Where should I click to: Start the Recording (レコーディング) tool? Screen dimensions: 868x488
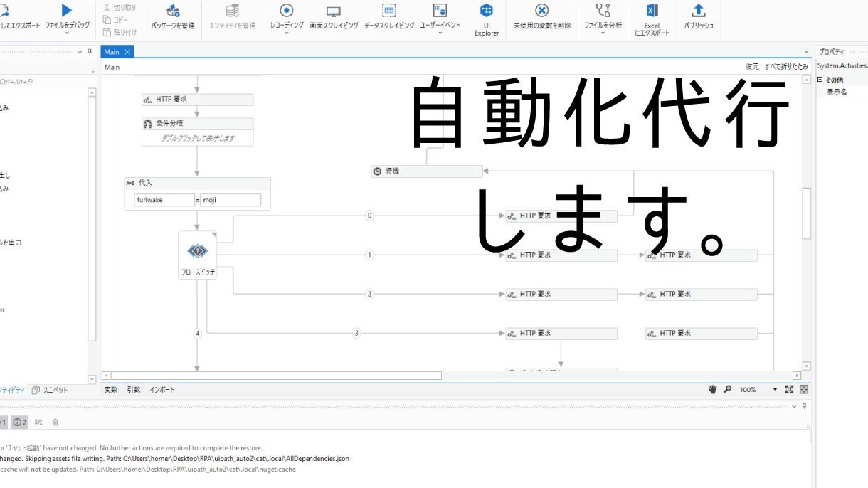(x=287, y=18)
